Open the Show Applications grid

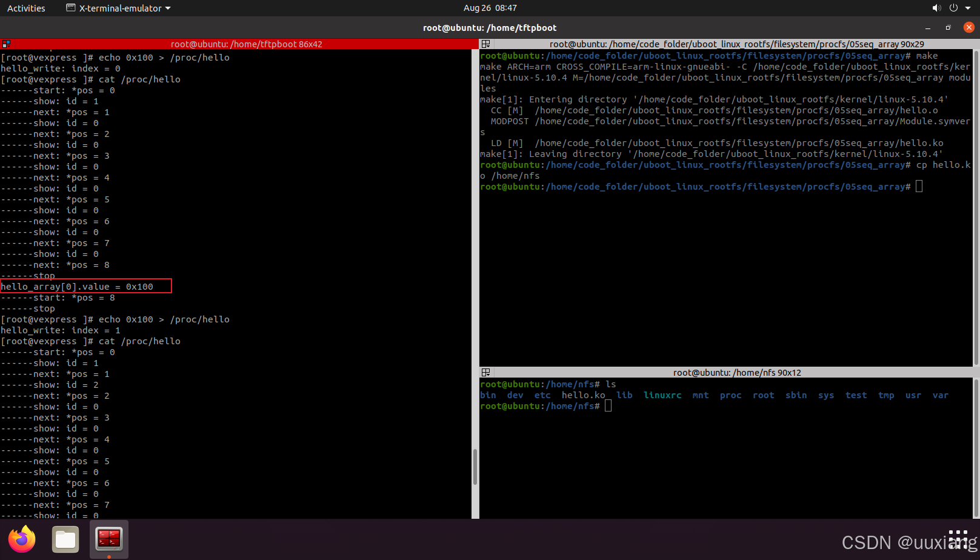tap(958, 539)
